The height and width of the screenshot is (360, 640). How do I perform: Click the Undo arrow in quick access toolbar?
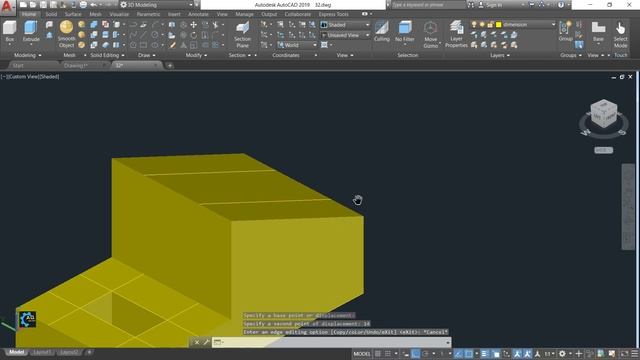[93, 5]
